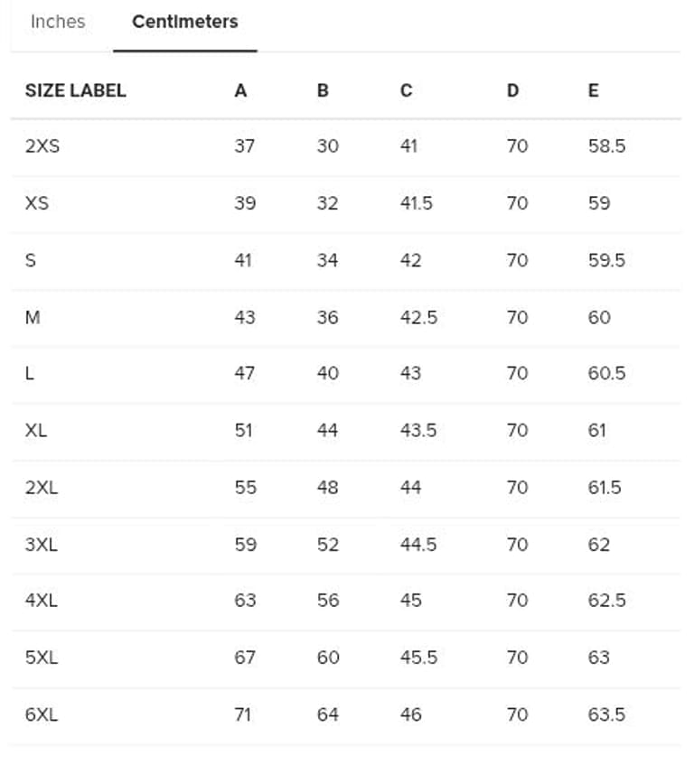Select the 2XS size row label
The height and width of the screenshot is (784, 694).
(x=42, y=145)
